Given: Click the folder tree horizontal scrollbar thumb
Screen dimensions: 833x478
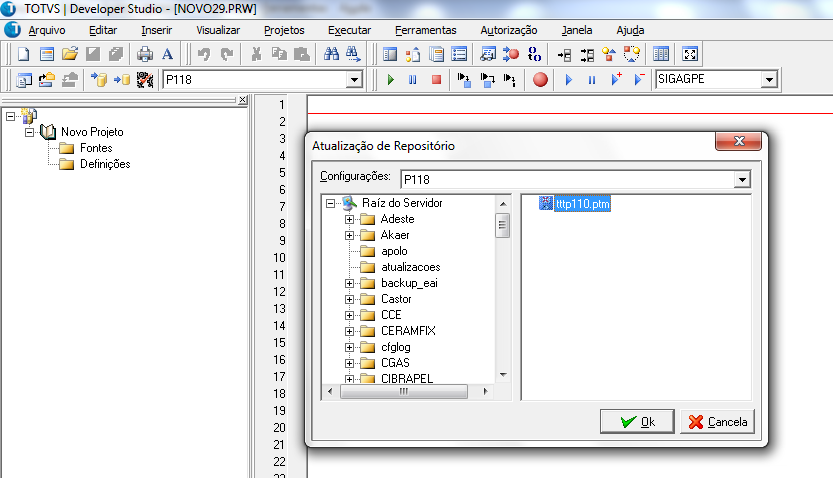Looking at the screenshot, I should 403,391.
